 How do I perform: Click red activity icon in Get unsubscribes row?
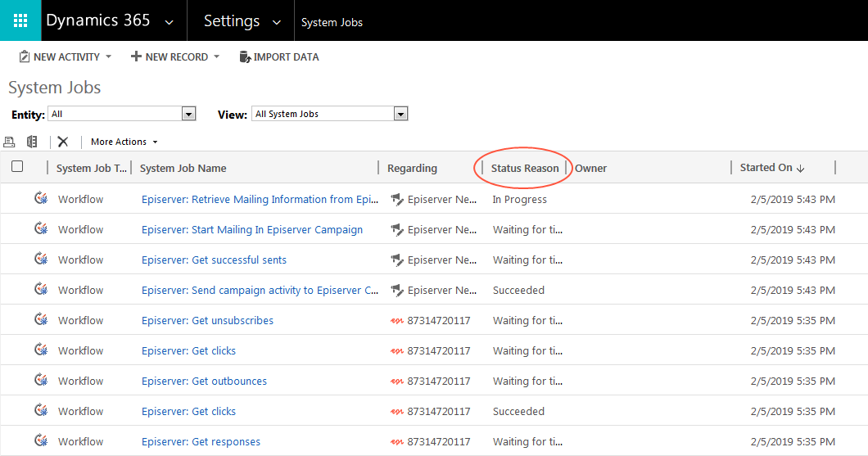pyautogui.click(x=396, y=321)
